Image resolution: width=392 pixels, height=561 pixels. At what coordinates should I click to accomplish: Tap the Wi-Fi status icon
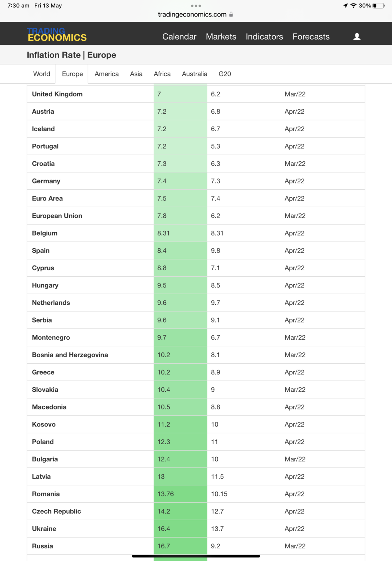[353, 6]
